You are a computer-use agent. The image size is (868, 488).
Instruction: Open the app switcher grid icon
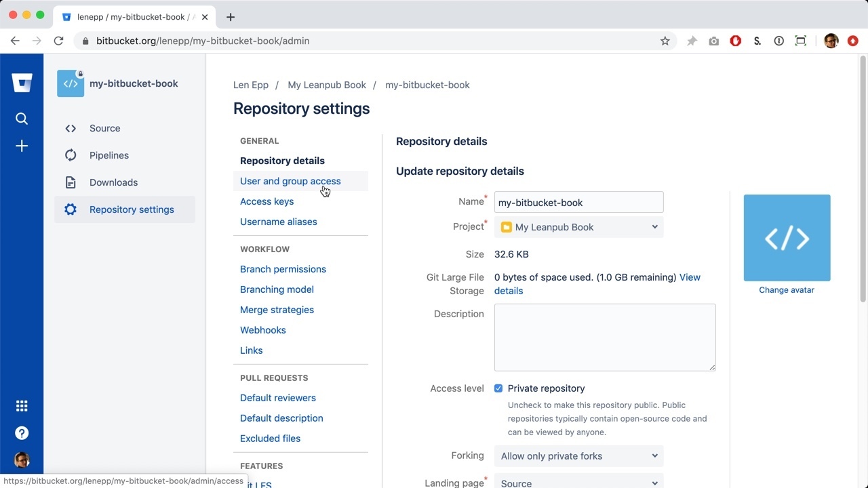pyautogui.click(x=22, y=406)
